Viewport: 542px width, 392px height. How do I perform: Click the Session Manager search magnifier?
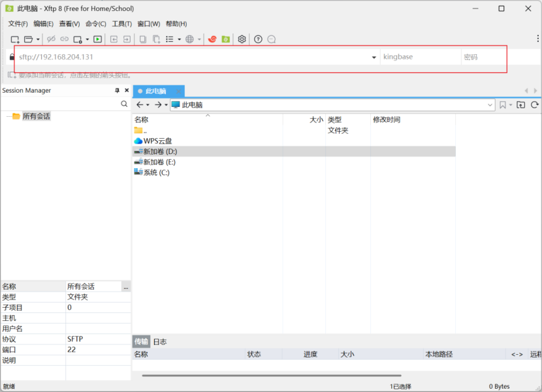pos(123,103)
